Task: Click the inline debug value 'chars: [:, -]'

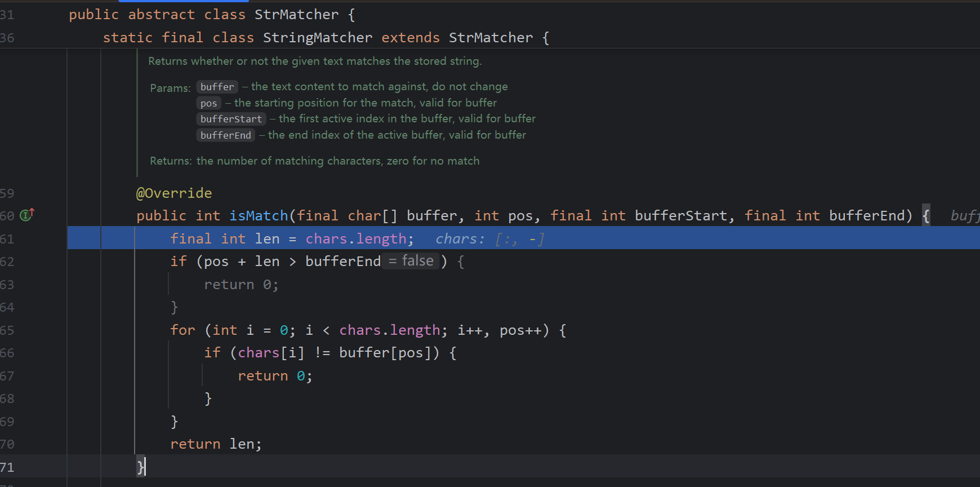Action: tap(490, 239)
